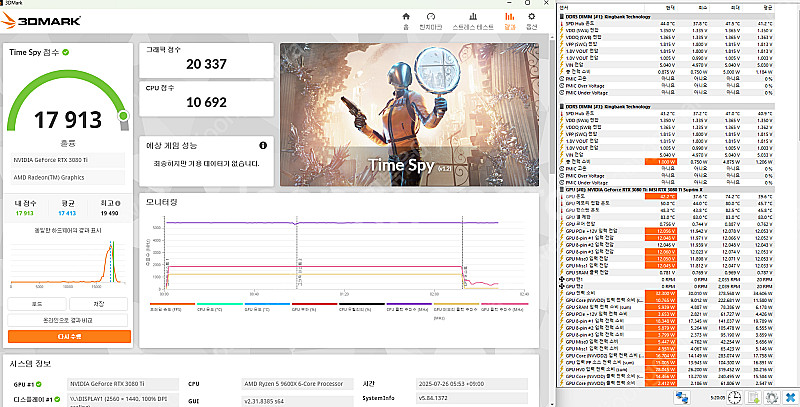Click the monitoring line chart area
The image size is (800, 407).
tap(344, 251)
